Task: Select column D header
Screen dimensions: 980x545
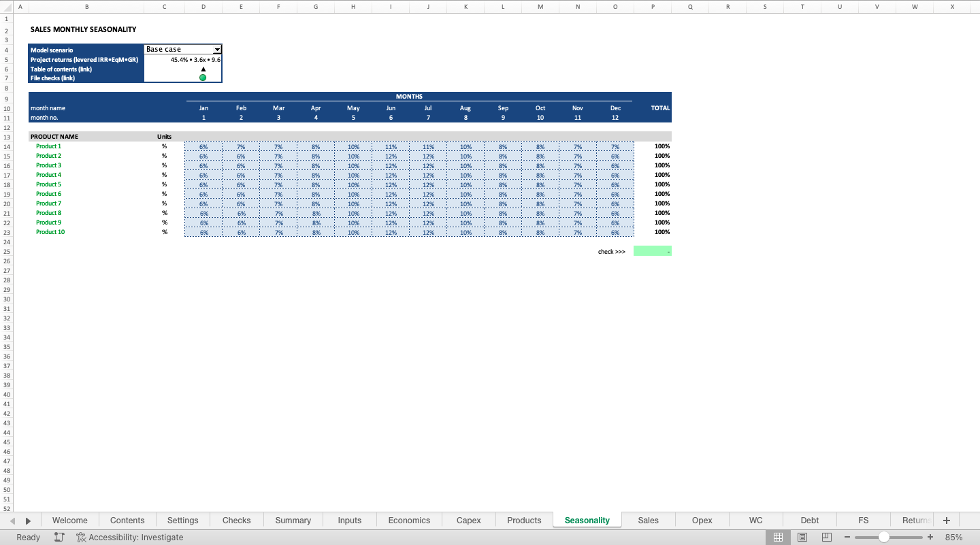Action: click(203, 7)
